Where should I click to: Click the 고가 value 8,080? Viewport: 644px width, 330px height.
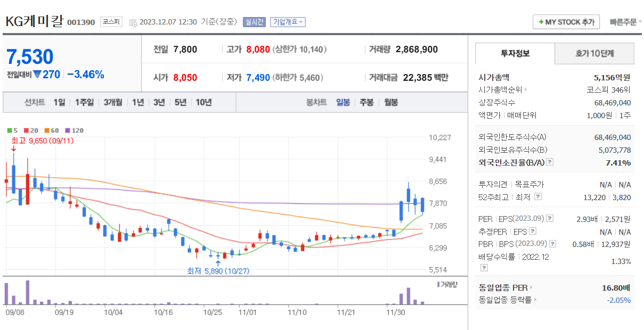coord(258,49)
